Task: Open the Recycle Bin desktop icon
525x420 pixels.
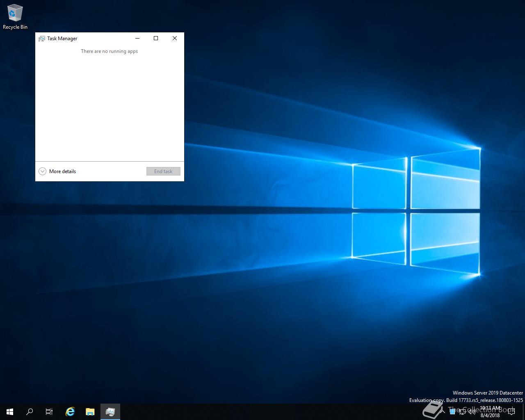Action: pyautogui.click(x=15, y=17)
